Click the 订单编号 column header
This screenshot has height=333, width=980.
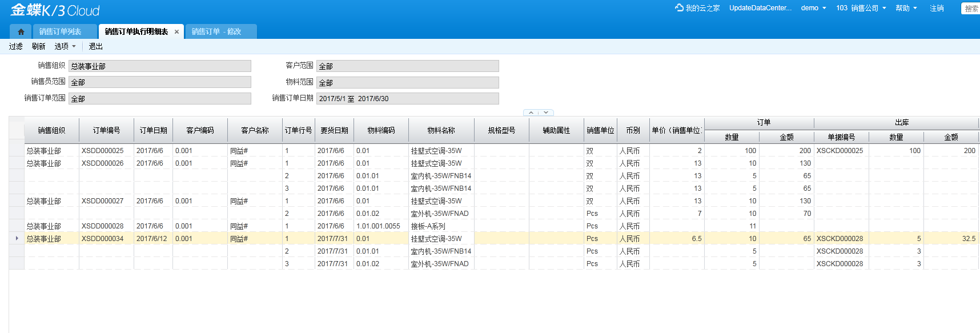pyautogui.click(x=106, y=130)
